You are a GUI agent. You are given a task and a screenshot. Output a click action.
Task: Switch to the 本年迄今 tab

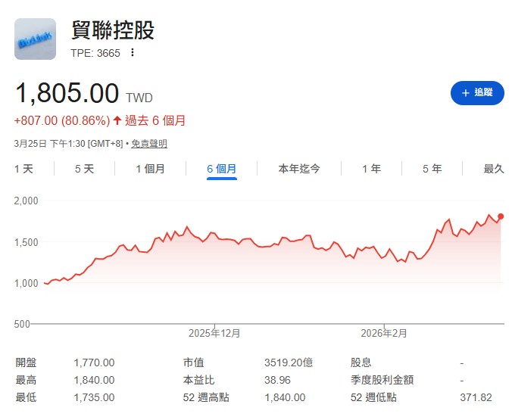click(x=299, y=169)
